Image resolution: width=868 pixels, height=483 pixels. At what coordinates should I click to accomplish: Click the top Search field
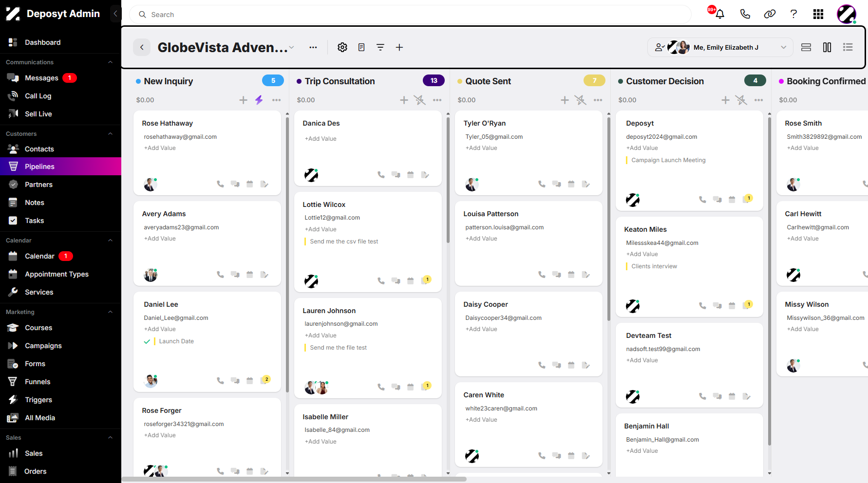(x=410, y=15)
